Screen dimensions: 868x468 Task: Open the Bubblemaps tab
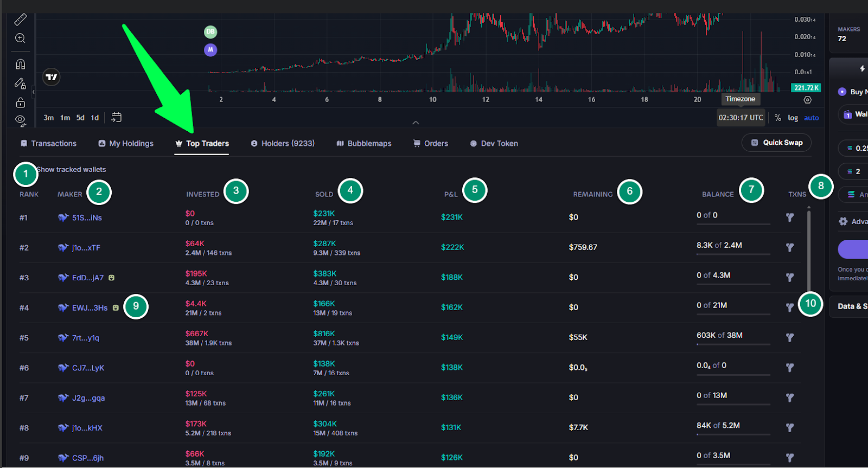click(x=364, y=144)
